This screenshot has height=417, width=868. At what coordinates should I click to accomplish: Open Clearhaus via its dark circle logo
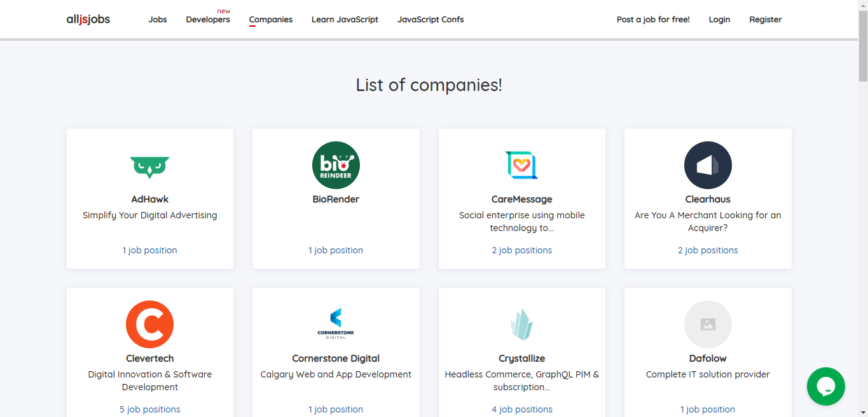tap(708, 165)
